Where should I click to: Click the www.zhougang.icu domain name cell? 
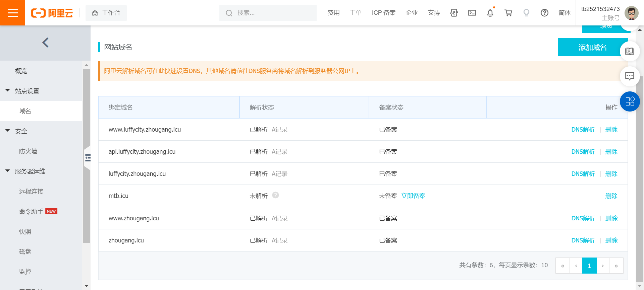[x=134, y=218]
